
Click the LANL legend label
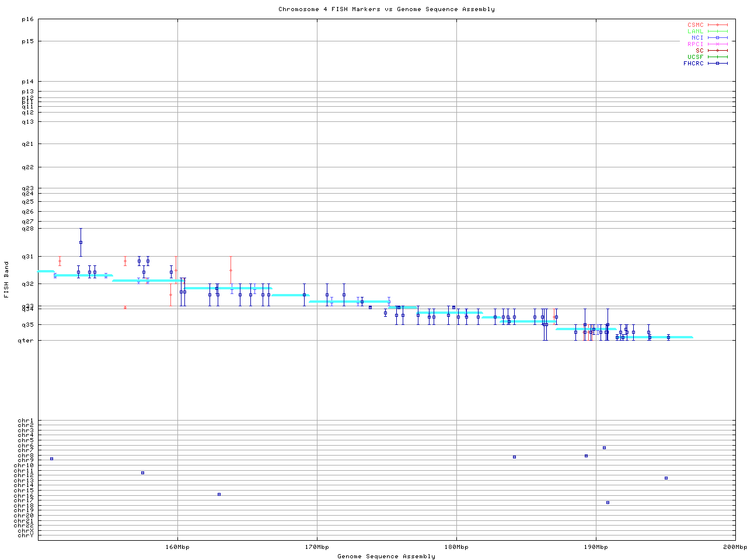click(x=695, y=32)
